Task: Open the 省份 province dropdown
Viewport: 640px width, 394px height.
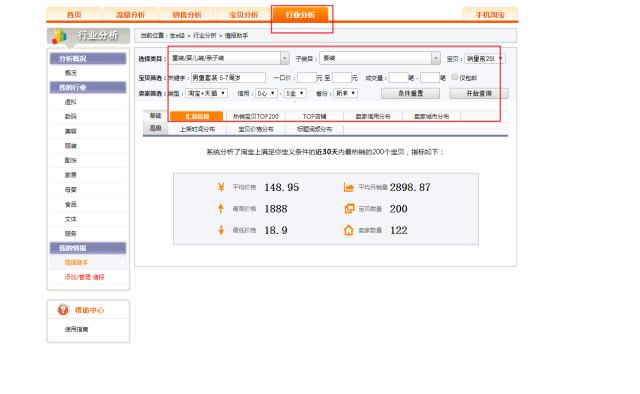Action: 345,93
